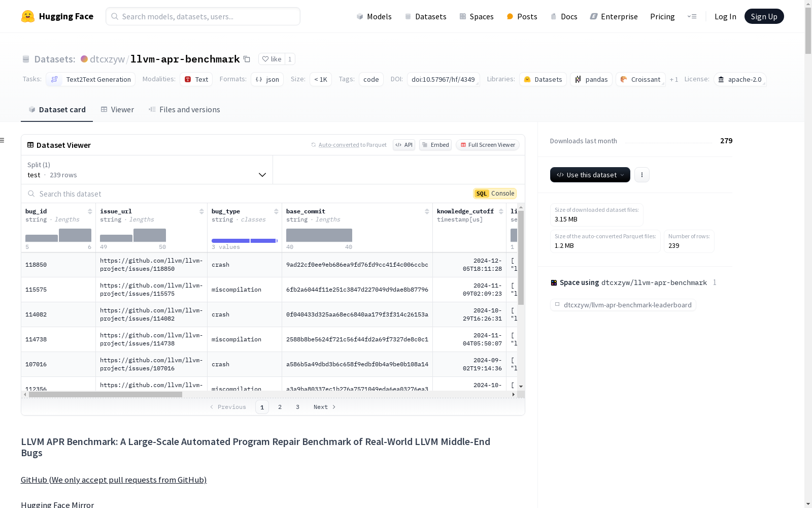Open more options next to Use this dataset
The width and height of the screenshot is (812, 508).
(x=642, y=175)
